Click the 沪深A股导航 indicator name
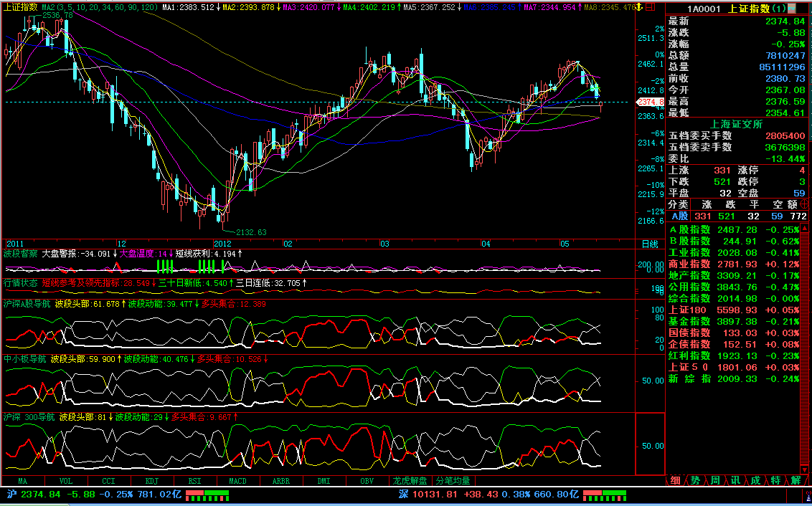Viewport: 812px width, 506px height. click(27, 304)
